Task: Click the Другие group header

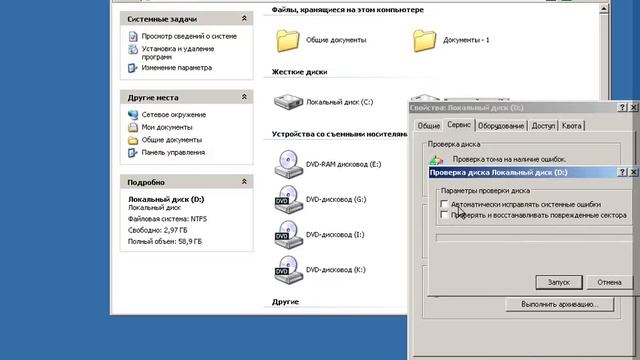Action: [x=285, y=302]
